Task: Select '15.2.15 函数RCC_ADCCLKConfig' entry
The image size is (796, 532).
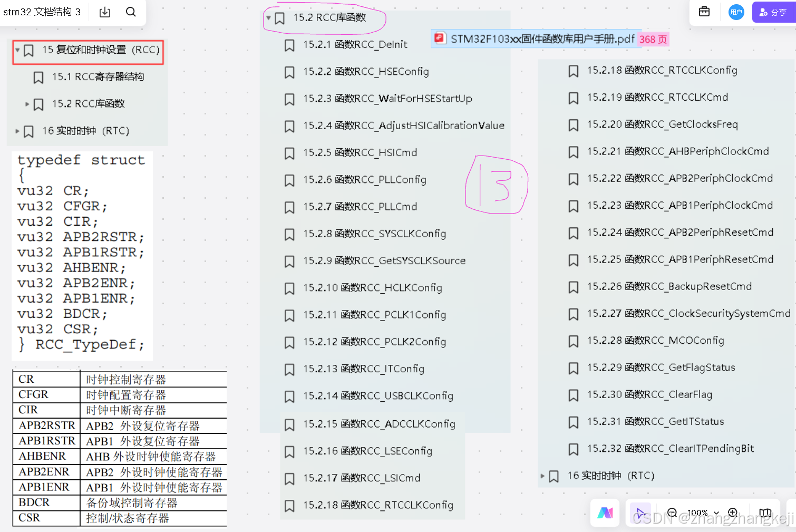Action: pyautogui.click(x=379, y=424)
